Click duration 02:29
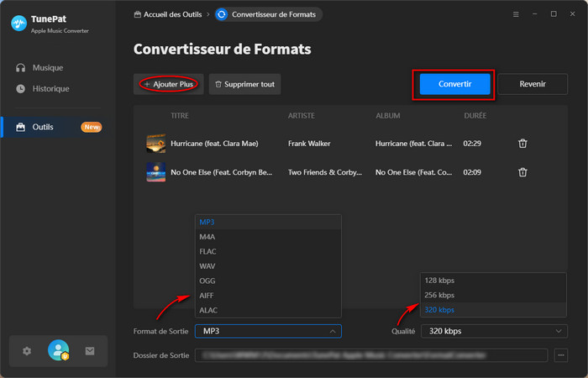 click(472, 144)
